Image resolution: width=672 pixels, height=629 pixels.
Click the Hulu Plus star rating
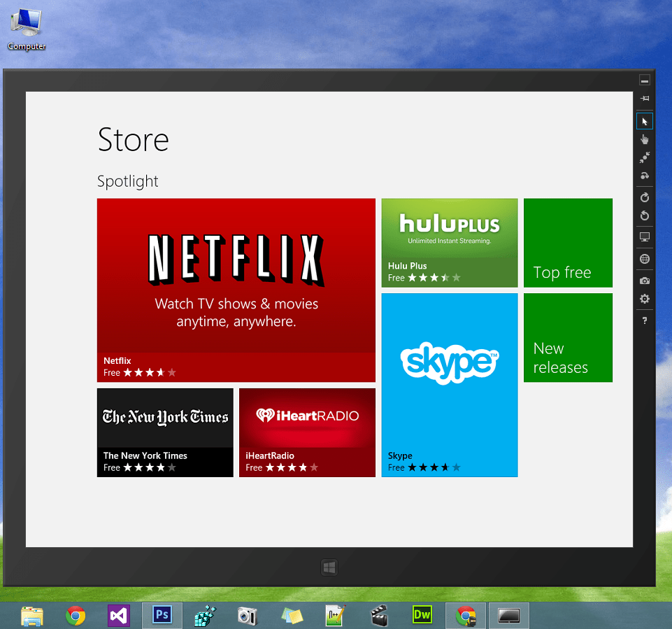click(x=434, y=278)
